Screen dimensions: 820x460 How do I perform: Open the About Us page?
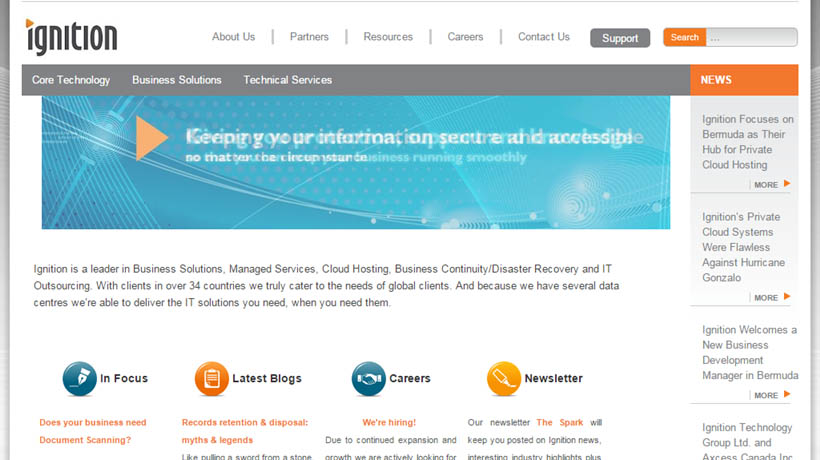pyautogui.click(x=233, y=37)
